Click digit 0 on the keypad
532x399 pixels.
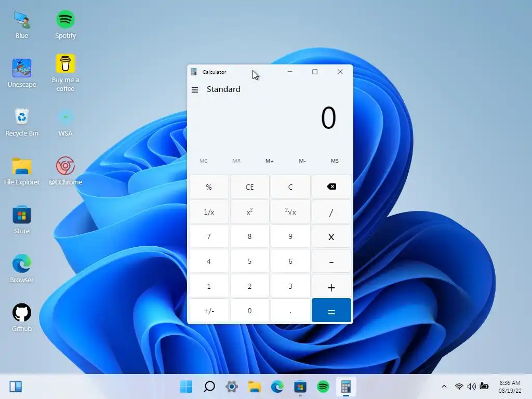click(250, 311)
